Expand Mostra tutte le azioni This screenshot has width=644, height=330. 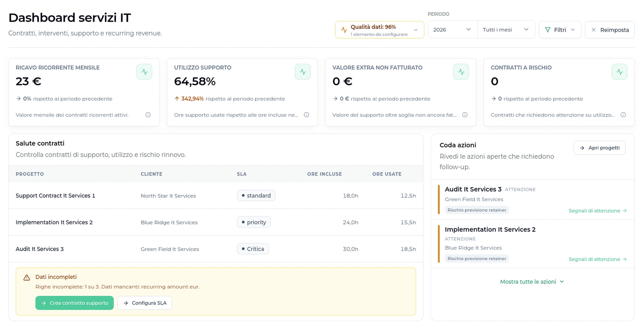coord(532,281)
